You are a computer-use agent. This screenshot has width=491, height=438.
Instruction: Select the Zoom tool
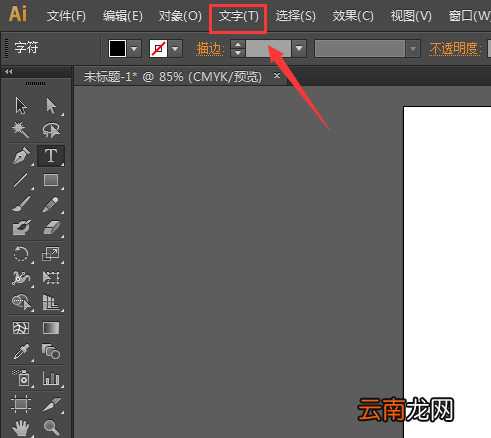click(x=51, y=427)
